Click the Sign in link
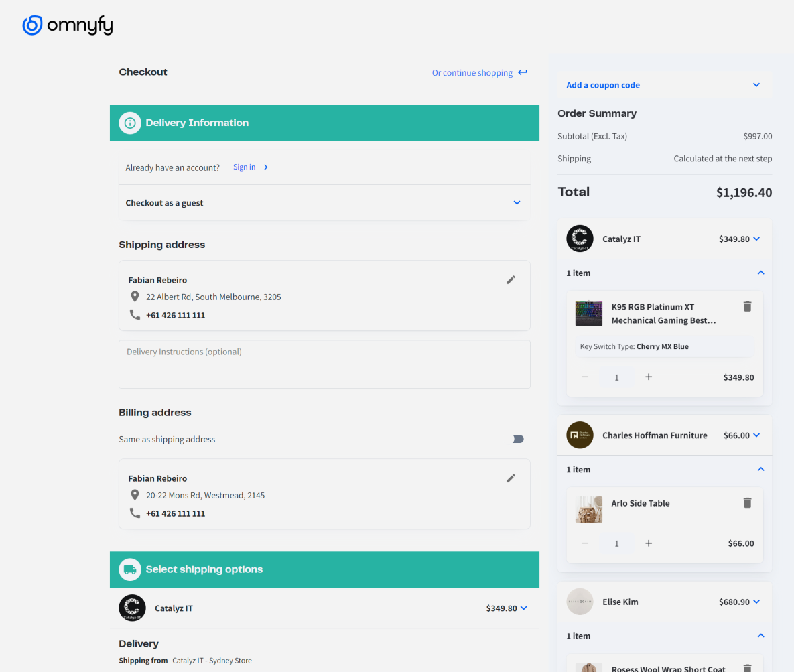The width and height of the screenshot is (794, 672). (x=244, y=167)
